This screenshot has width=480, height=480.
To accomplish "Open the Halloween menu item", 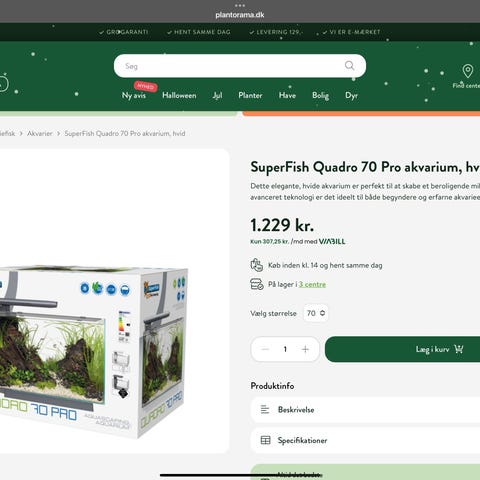I will click(179, 95).
